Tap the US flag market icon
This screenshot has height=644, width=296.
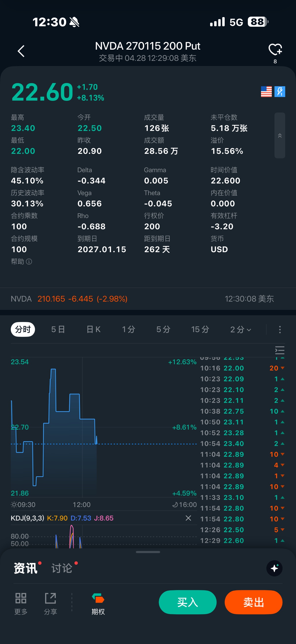[x=266, y=92]
